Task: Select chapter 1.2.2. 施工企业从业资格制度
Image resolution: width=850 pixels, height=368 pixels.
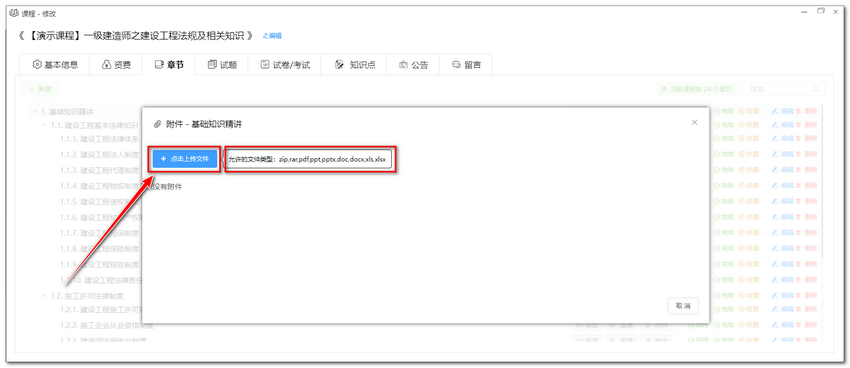Action: point(107,326)
